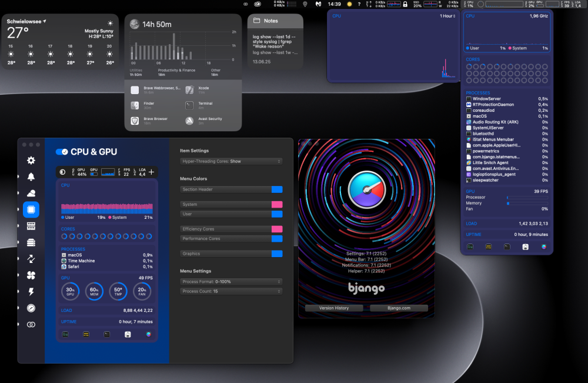
Task: Select the Network arrows icon in sidebar
Action: click(x=31, y=259)
